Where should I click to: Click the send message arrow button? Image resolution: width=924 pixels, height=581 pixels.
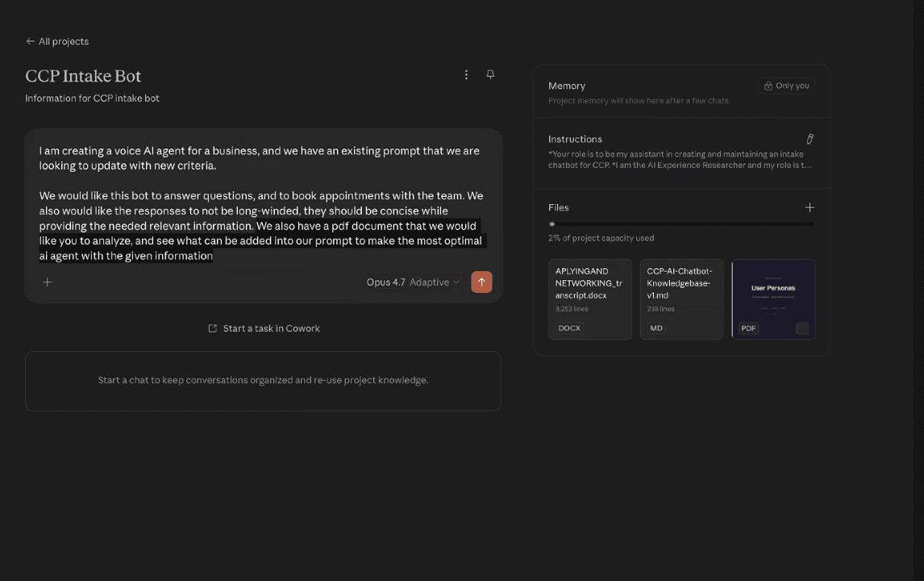pos(481,282)
